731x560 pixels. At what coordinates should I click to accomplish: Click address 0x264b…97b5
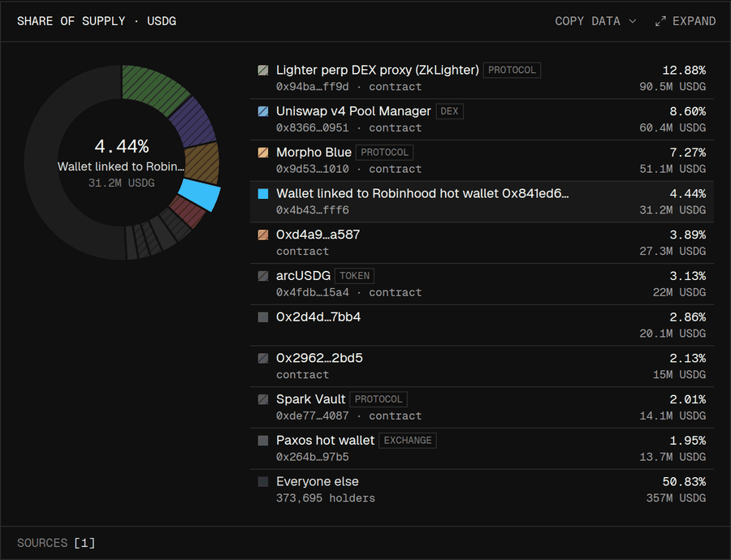tap(313, 457)
